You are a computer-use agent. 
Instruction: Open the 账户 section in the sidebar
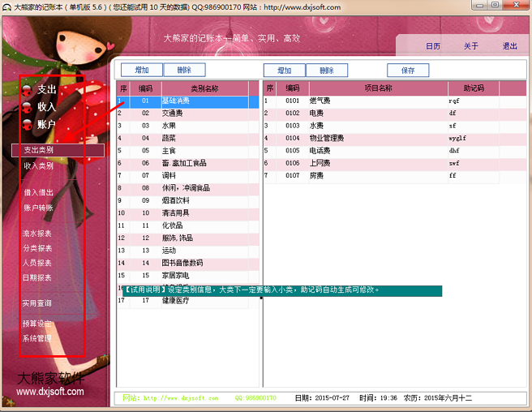(47, 124)
